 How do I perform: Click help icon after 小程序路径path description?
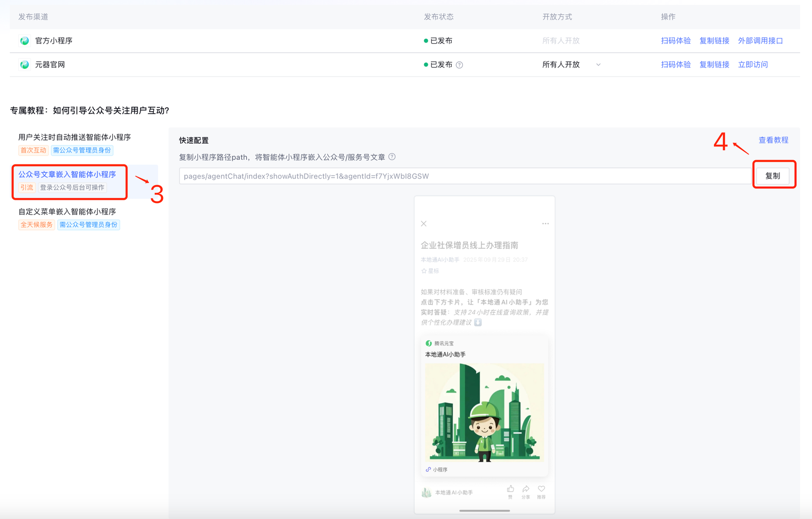[392, 157]
